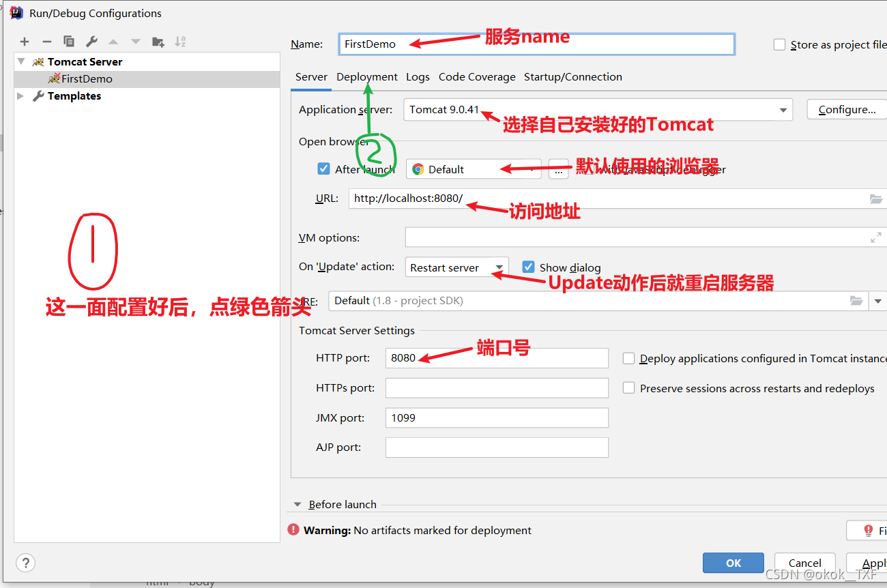
Task: Open the Default browser dropdown
Action: click(474, 169)
